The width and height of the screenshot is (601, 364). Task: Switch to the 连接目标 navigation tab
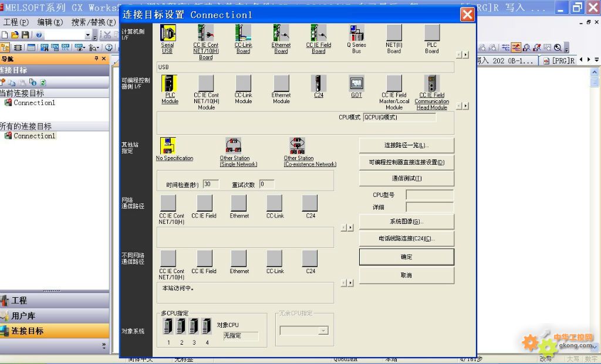pyautogui.click(x=55, y=331)
